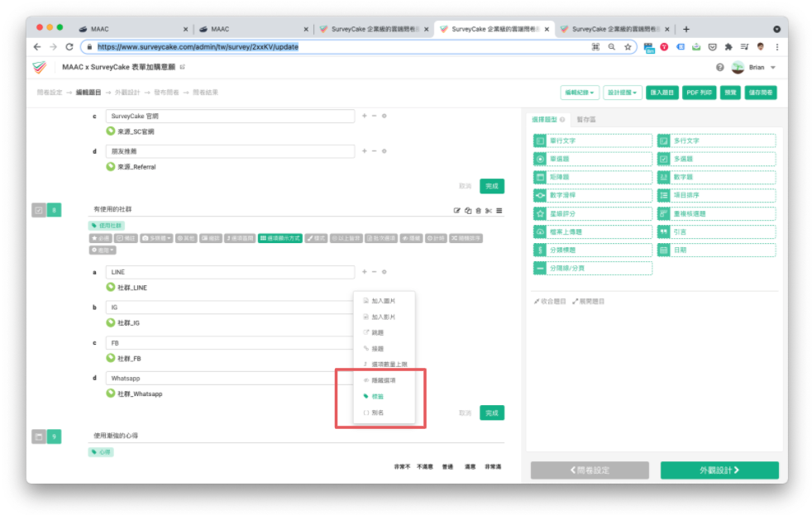Image resolution: width=812 pixels, height=515 pixels.
Task: Duplicate question 8 using the copy icon
Action: (468, 211)
